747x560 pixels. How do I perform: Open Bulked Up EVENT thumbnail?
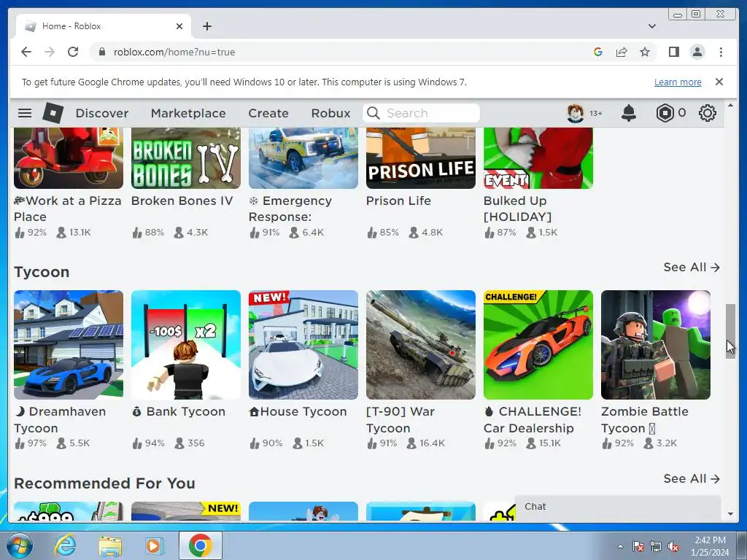click(538, 158)
